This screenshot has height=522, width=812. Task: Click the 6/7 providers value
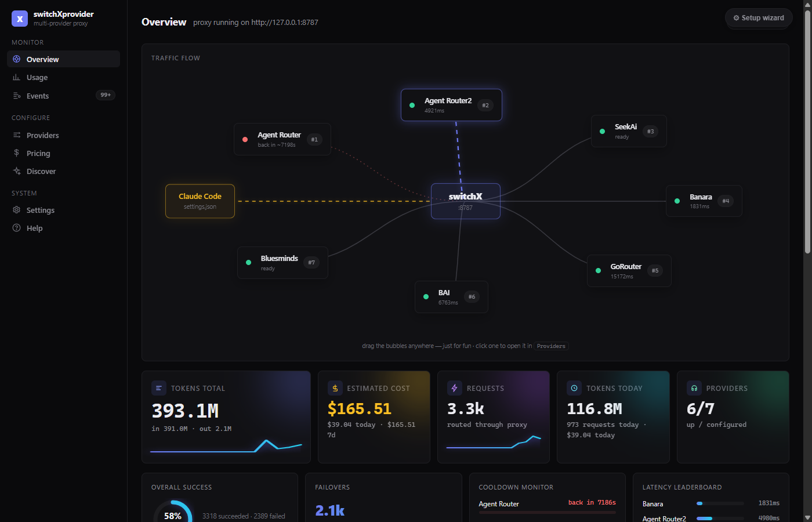coord(701,409)
